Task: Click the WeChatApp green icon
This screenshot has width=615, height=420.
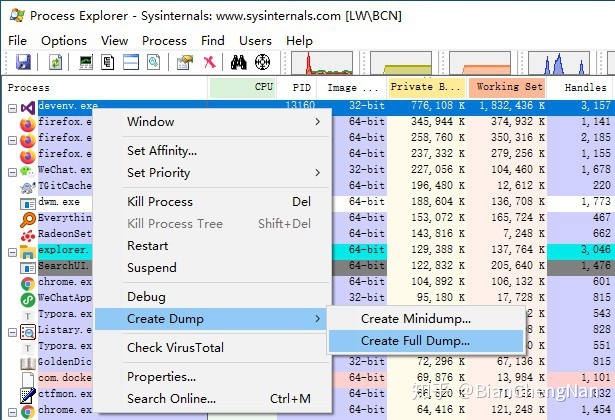Action: tap(28, 300)
